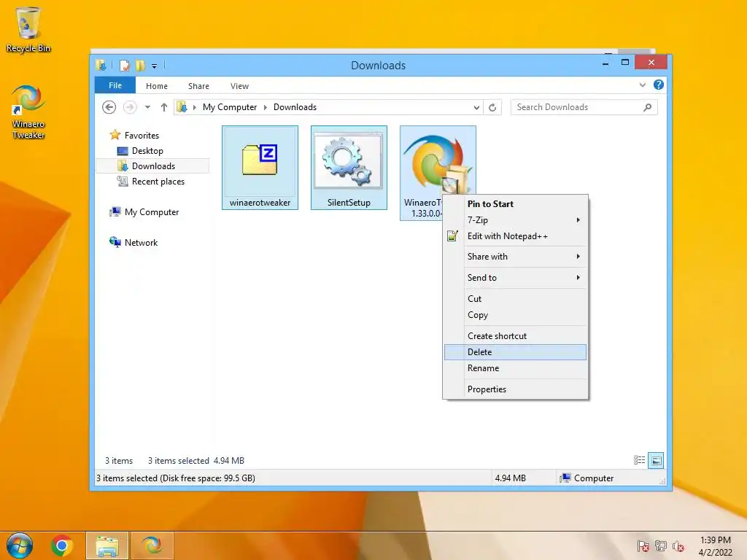
Task: Switch to the View ribbon tab
Action: [x=239, y=86]
